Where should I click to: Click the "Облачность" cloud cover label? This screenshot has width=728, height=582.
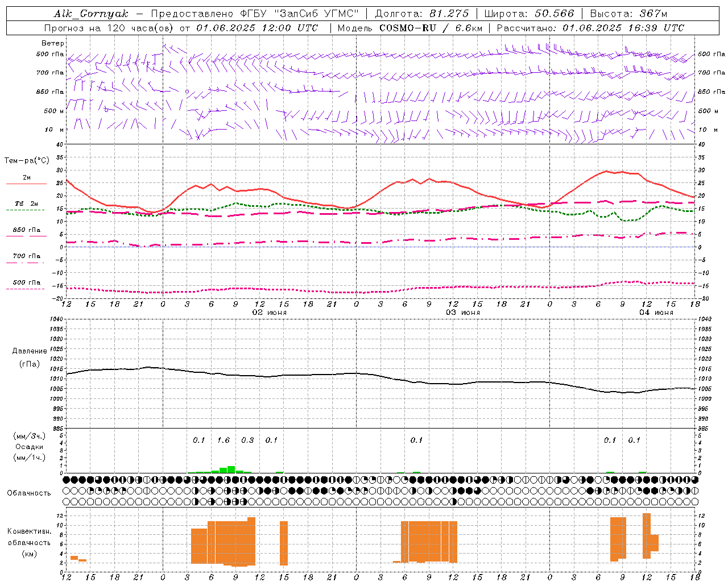(29, 493)
